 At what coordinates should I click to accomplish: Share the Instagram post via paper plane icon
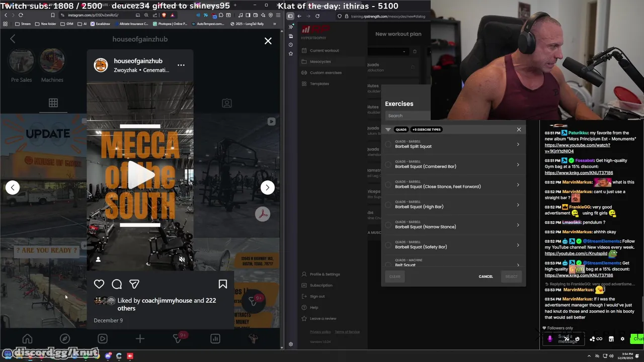(x=134, y=284)
